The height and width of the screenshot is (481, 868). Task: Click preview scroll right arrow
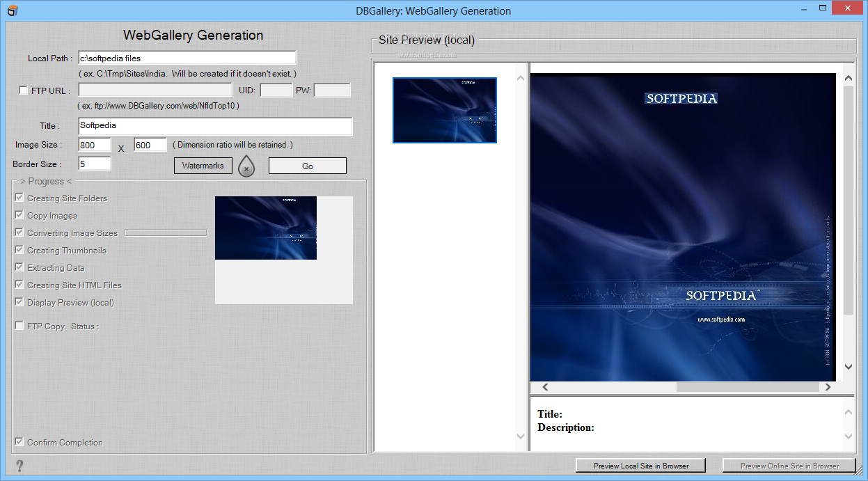[x=828, y=387]
